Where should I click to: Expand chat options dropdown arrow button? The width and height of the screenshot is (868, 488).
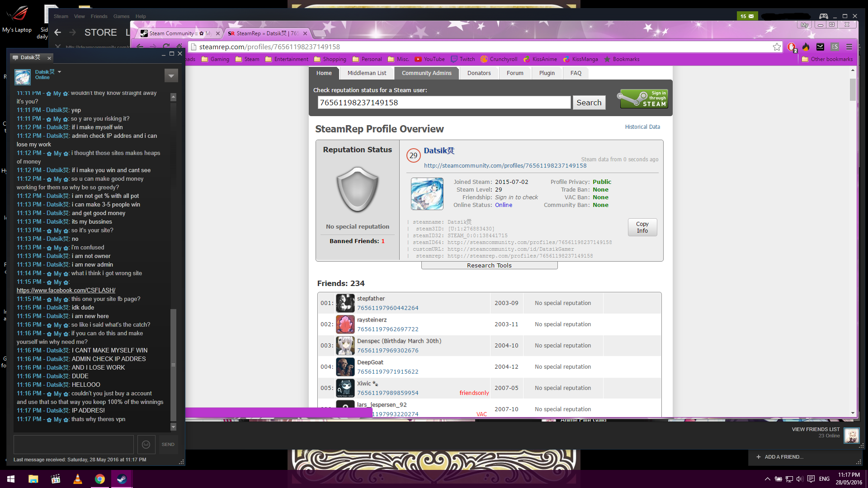(x=171, y=76)
